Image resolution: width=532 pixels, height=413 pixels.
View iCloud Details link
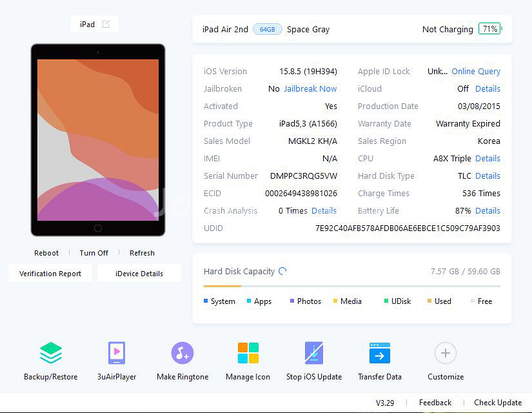(488, 89)
